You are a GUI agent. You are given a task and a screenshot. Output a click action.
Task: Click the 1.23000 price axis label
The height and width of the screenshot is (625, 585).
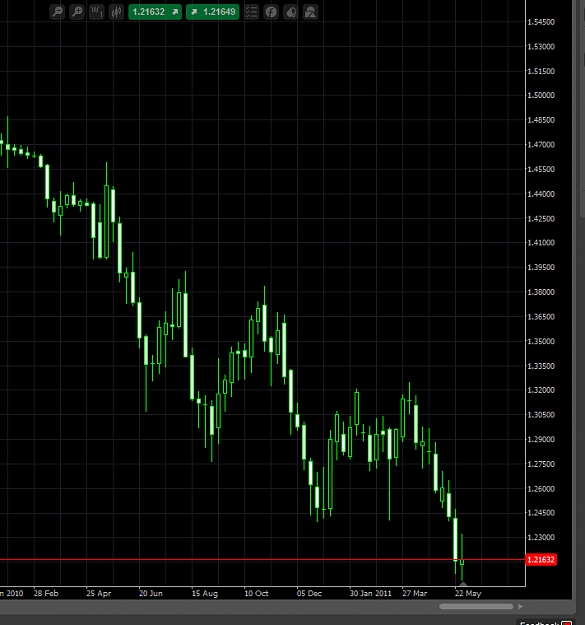tap(541, 537)
